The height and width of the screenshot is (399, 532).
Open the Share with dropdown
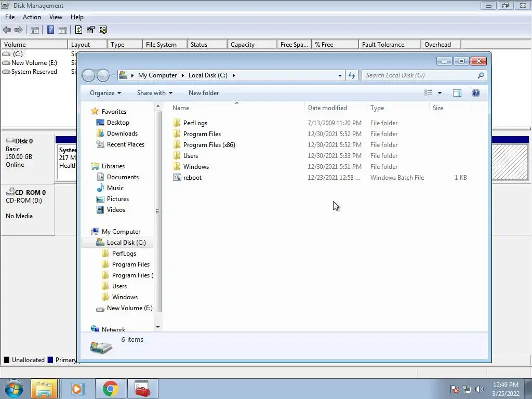point(155,93)
